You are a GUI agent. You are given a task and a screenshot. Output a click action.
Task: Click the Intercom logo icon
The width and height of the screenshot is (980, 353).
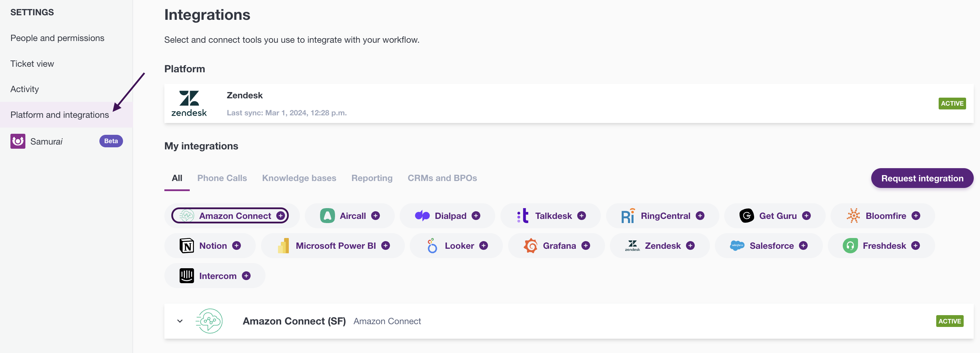[187, 276]
